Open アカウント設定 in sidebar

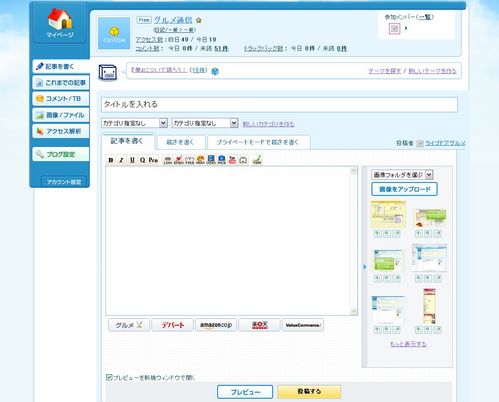point(64,182)
